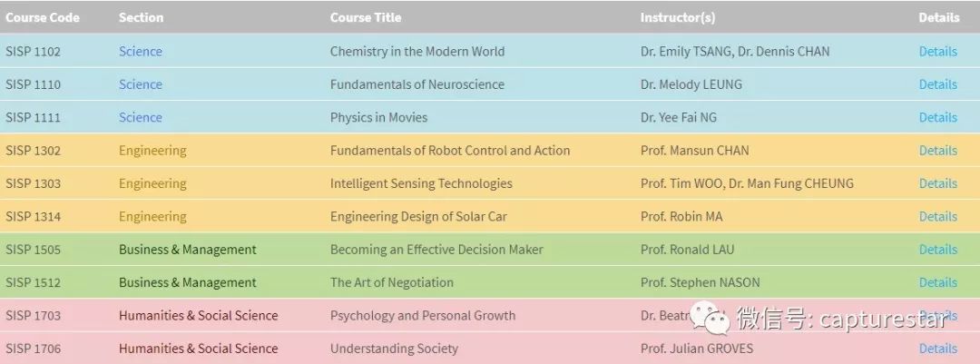
Task: Open Details for SISP 1302 robot course
Action: (937, 151)
